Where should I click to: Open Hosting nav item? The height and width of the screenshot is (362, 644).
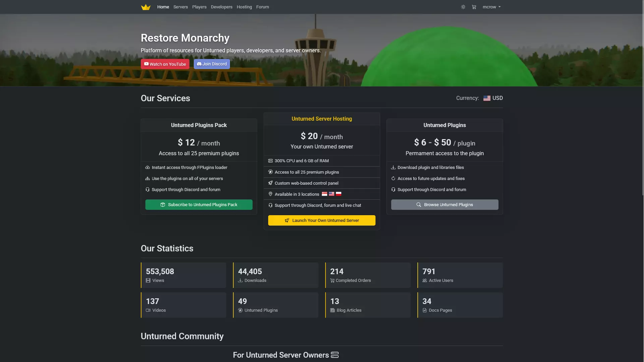coord(244,7)
